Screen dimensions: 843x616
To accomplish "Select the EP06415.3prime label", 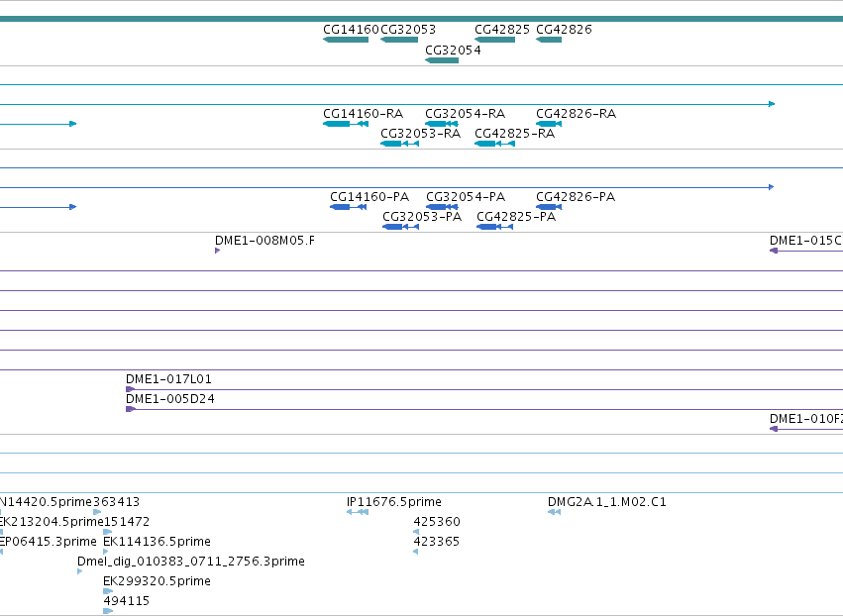I will pos(49,542).
